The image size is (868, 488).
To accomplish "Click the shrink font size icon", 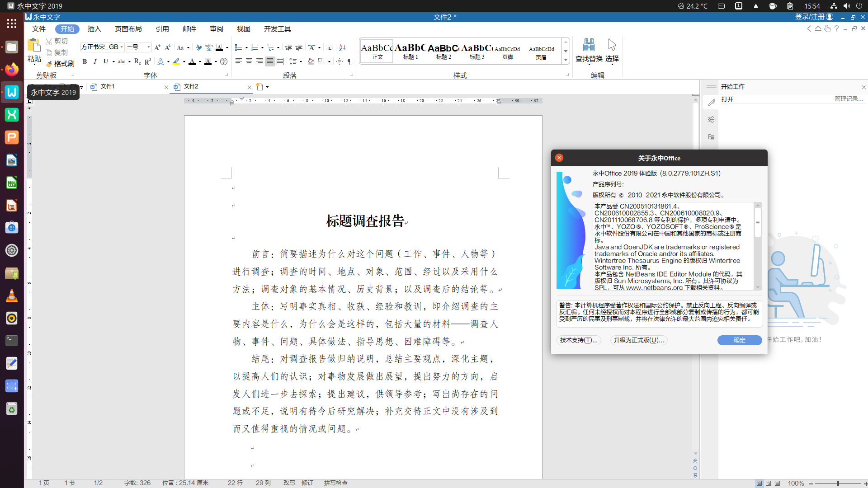I will pyautogui.click(x=167, y=47).
